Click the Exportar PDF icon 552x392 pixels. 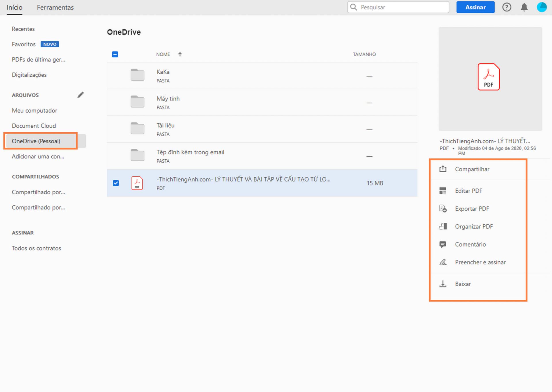point(443,209)
